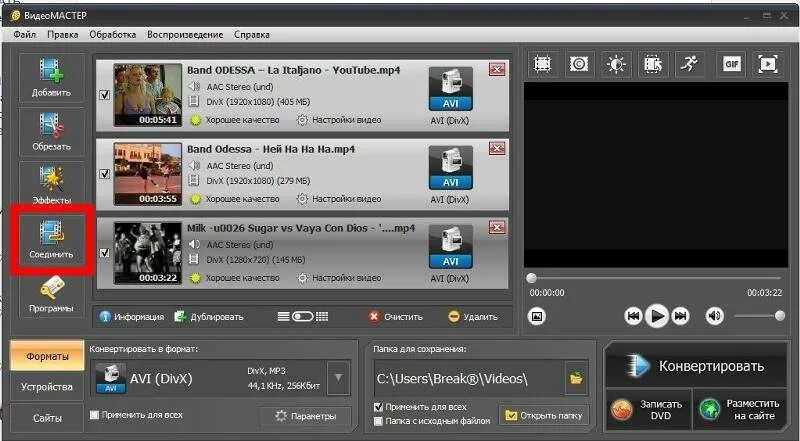Mute audio with the speaker icon
800x441 pixels.
(x=714, y=316)
